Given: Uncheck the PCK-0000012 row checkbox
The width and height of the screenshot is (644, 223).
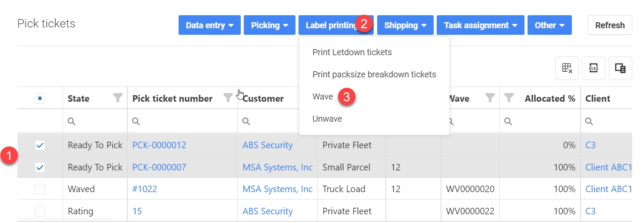Looking at the screenshot, I should 40,145.
